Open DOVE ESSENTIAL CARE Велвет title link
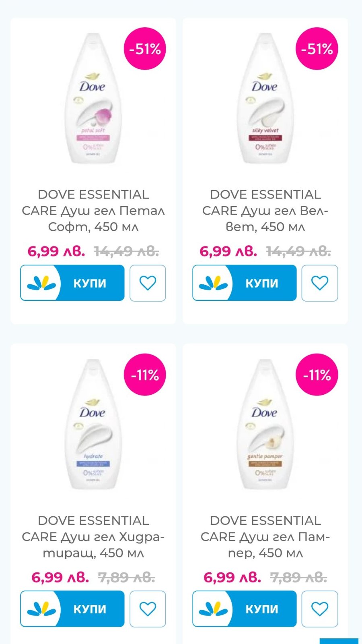The image size is (362, 644). [265, 211]
